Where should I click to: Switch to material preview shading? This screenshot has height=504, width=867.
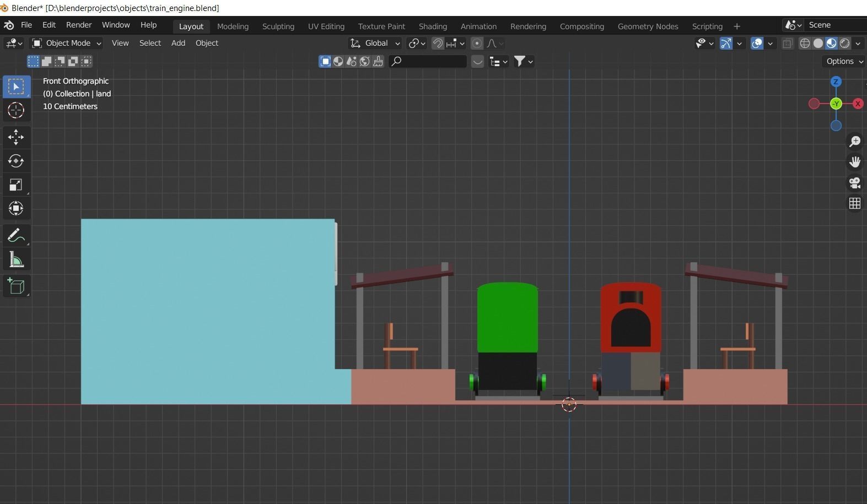pos(831,43)
